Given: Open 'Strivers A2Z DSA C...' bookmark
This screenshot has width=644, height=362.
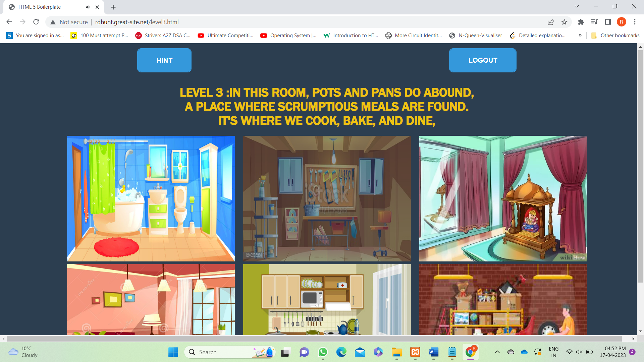Looking at the screenshot, I should (163, 36).
